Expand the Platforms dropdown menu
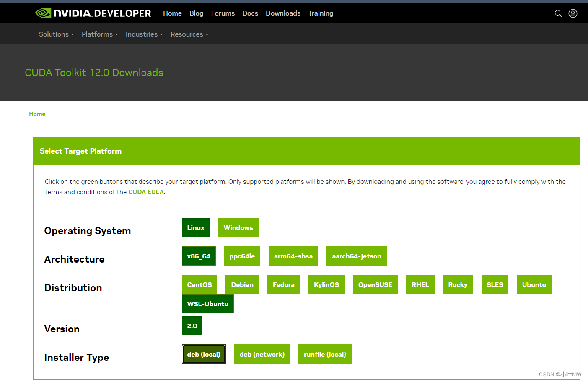Viewport: 588px width, 381px height. click(100, 34)
